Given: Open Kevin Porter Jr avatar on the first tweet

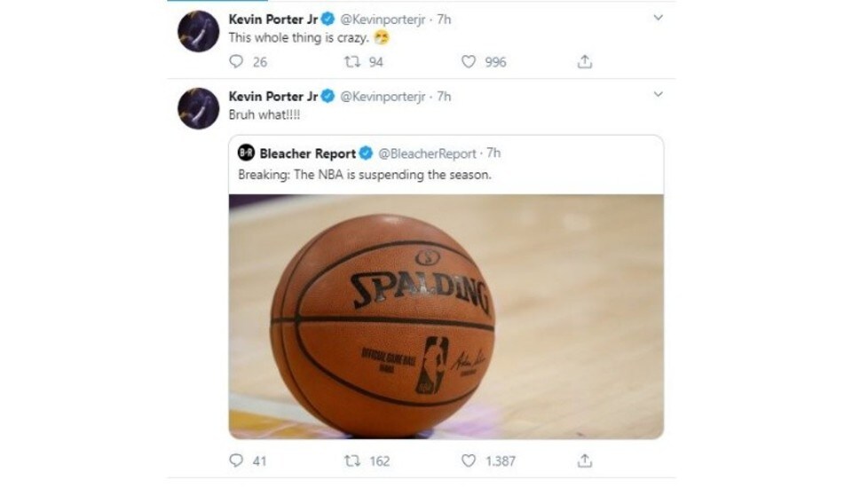Looking at the screenshot, I should tap(198, 32).
